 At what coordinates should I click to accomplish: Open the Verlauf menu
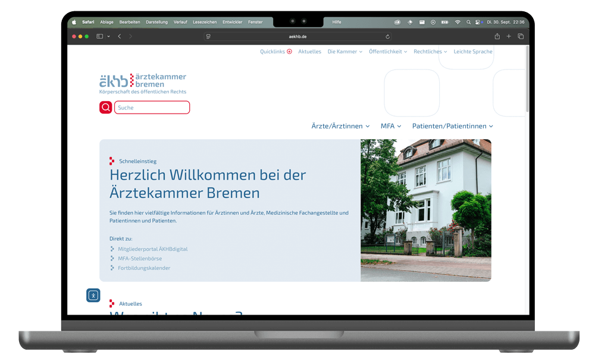[x=180, y=22]
